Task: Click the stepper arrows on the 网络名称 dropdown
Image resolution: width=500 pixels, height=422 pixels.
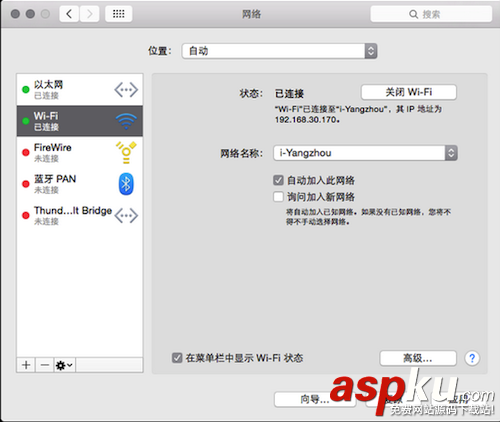Action: (451, 153)
